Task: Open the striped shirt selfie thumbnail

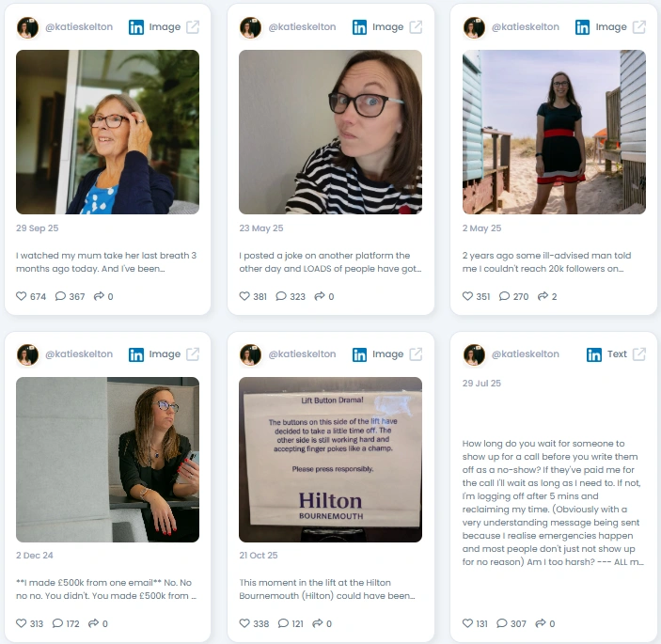Action: tap(331, 132)
